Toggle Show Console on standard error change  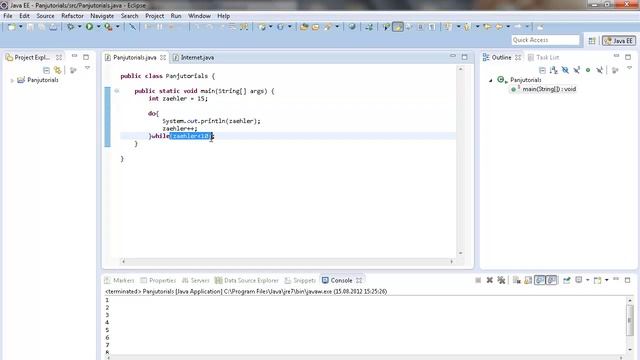(551, 280)
